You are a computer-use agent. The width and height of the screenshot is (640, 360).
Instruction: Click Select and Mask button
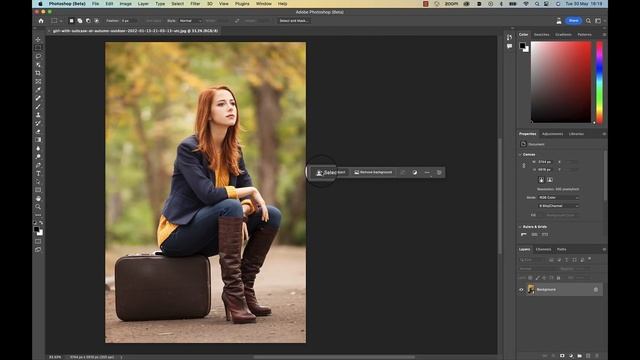[294, 21]
